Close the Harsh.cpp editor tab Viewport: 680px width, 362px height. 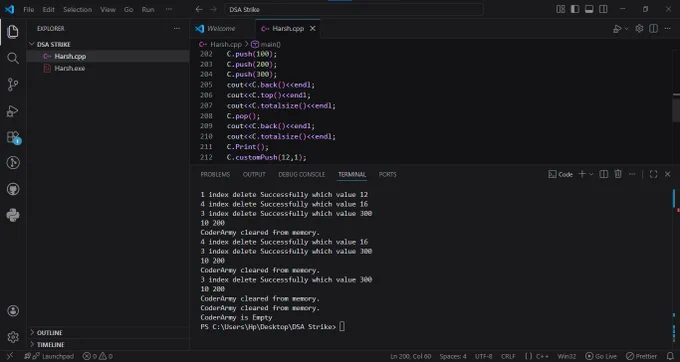(312, 29)
